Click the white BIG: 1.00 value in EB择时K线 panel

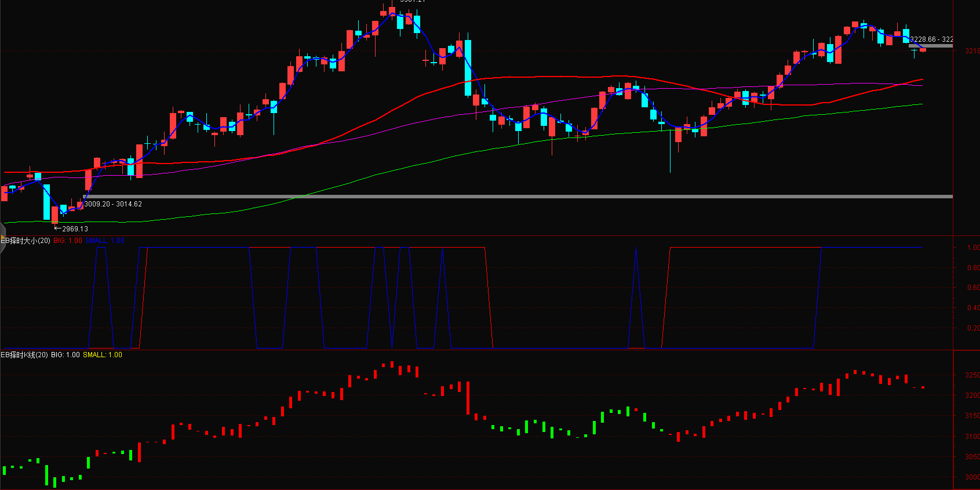pyautogui.click(x=65, y=355)
